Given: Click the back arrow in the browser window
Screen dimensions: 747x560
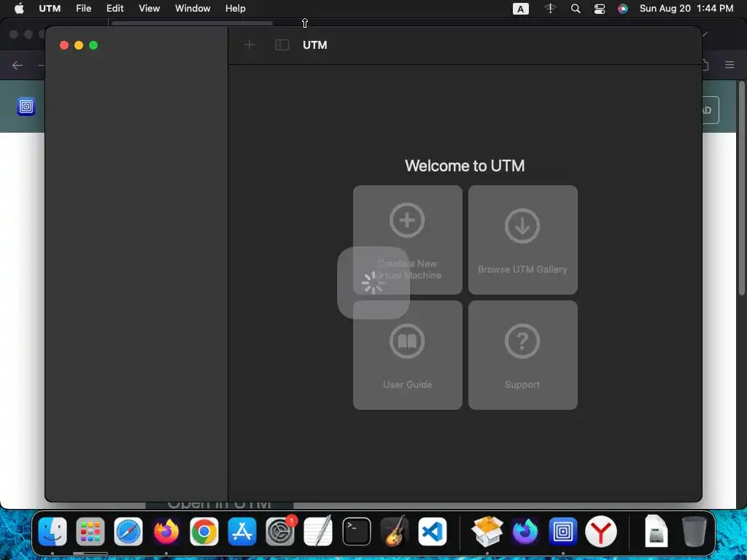Looking at the screenshot, I should pos(18,65).
